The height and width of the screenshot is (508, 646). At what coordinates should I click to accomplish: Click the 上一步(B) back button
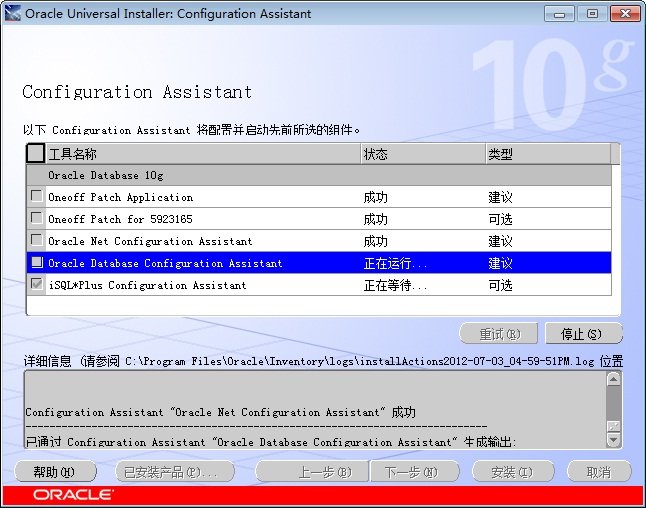312,472
